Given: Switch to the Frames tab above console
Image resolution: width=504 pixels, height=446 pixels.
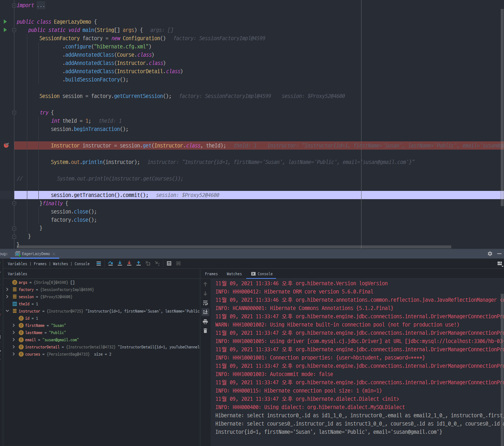Looking at the screenshot, I should [211, 274].
